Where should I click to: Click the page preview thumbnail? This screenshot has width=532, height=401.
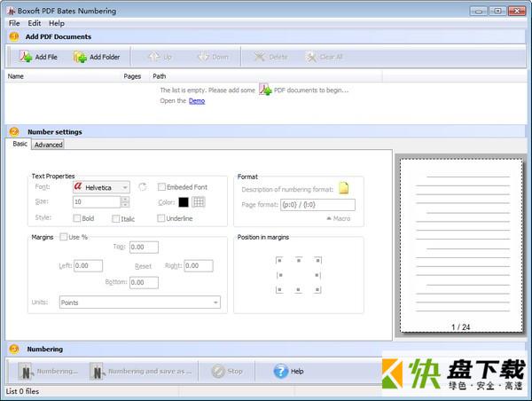point(461,246)
